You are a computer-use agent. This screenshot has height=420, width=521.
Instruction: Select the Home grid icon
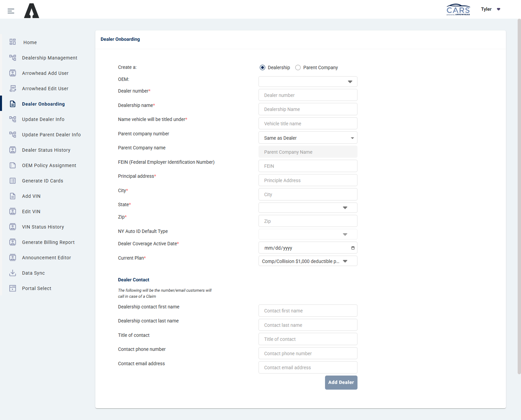(x=12, y=42)
